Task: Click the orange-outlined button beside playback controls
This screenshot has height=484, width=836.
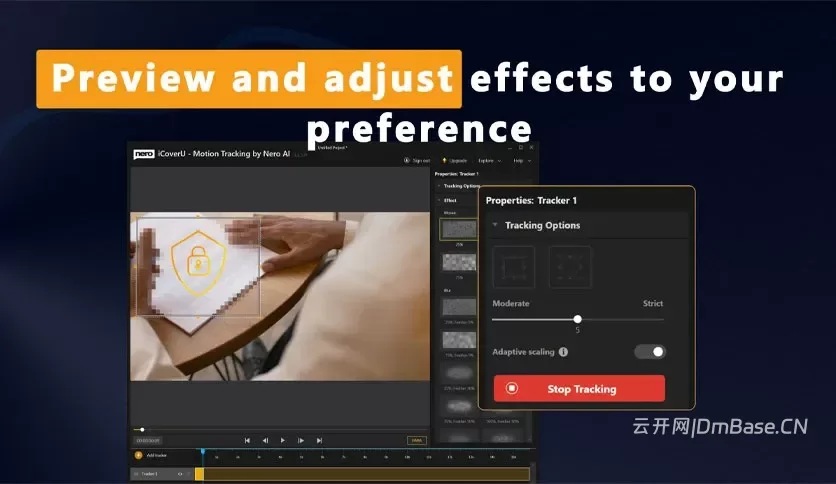Action: tap(417, 440)
